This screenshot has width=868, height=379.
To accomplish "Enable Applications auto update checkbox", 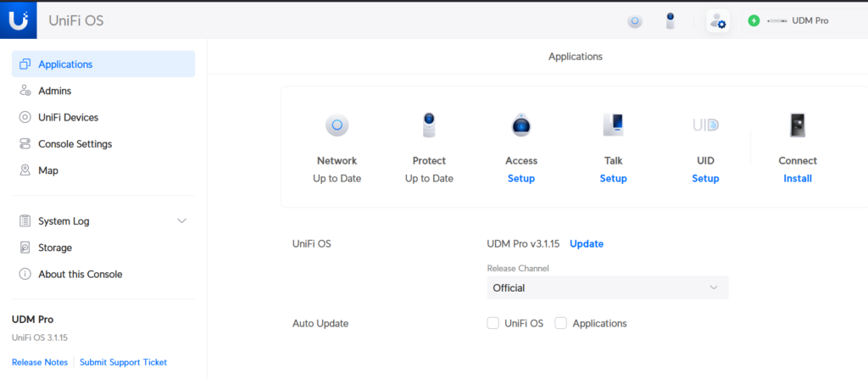I will click(x=561, y=323).
